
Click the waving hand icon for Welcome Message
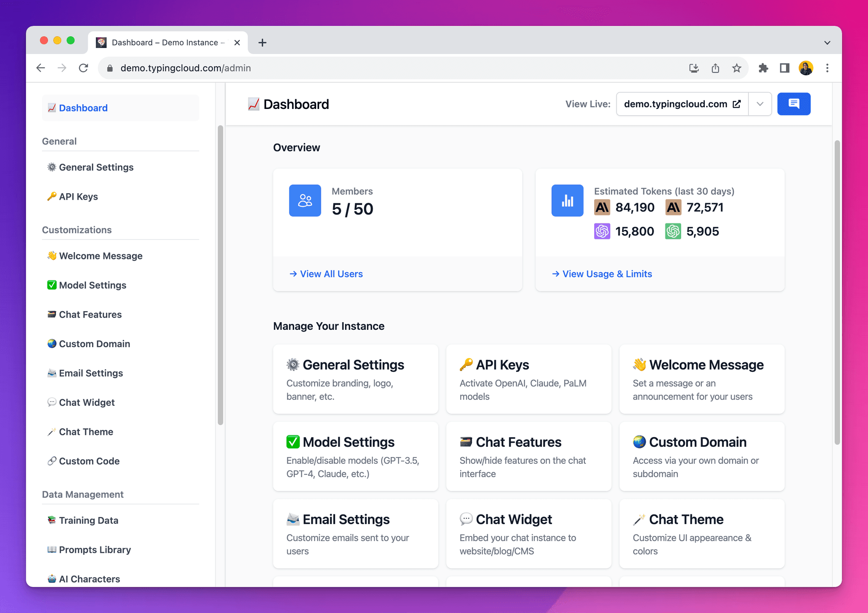tap(52, 256)
